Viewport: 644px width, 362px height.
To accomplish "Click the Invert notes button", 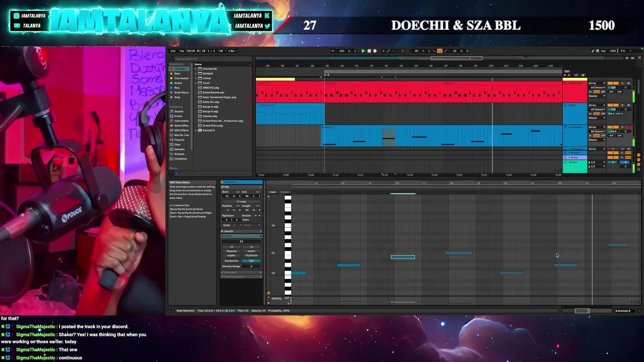I will (x=251, y=251).
